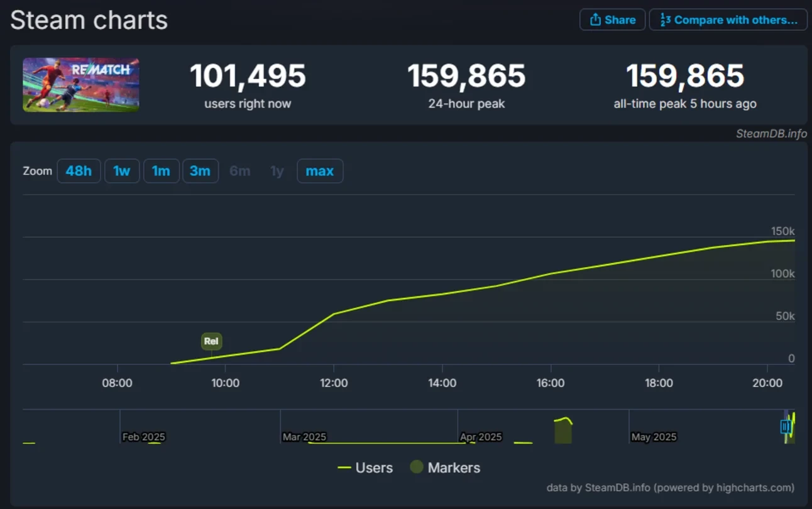Screen dimensions: 812x509
Task: Grab the blue navigator range handle
Action: 785,427
